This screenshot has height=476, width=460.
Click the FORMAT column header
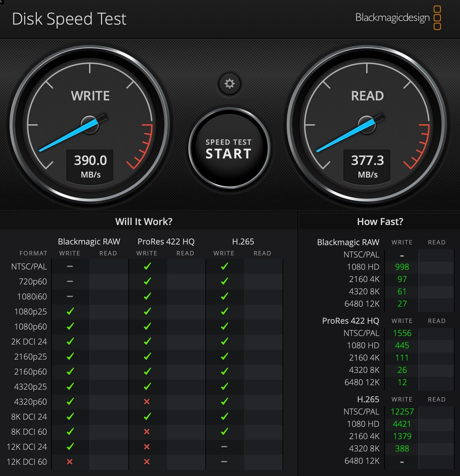point(33,253)
